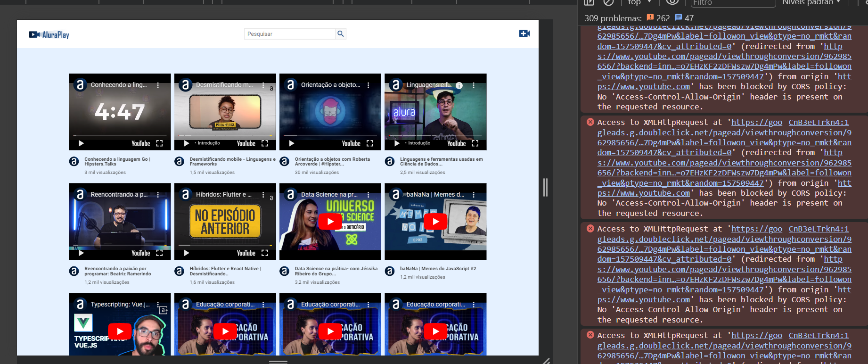Open the AluraPlay logo home link
The image size is (868, 364).
coord(49,34)
